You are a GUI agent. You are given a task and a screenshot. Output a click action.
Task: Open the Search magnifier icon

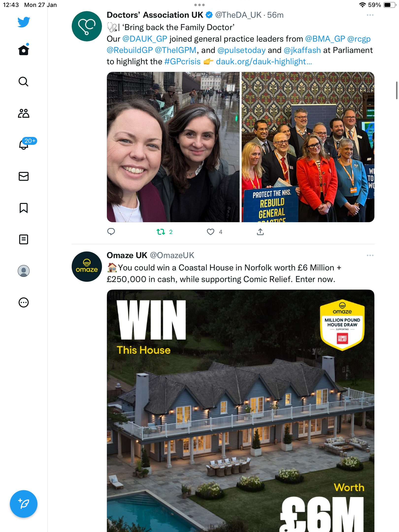(x=24, y=82)
